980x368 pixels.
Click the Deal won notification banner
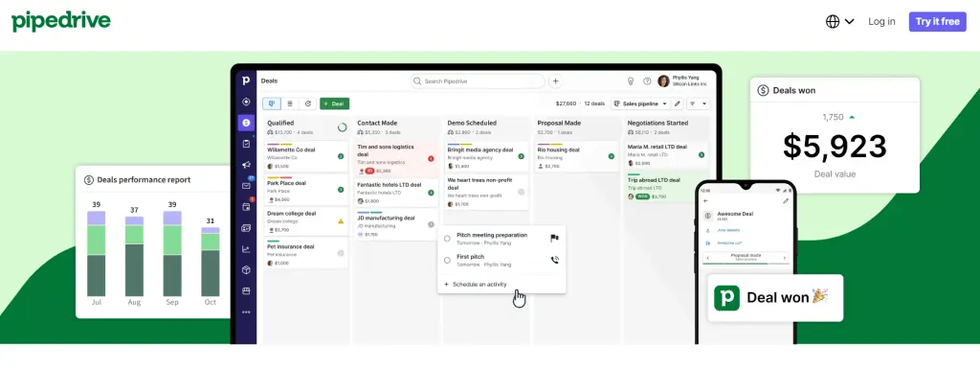(x=775, y=298)
